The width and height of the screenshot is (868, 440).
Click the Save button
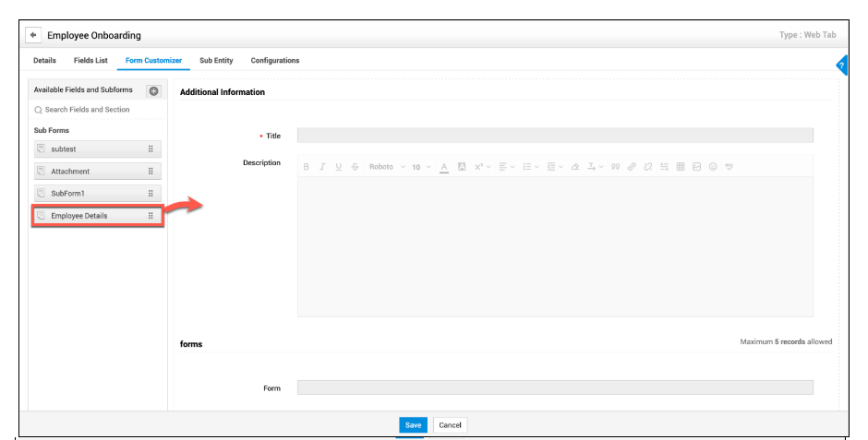coord(413,425)
